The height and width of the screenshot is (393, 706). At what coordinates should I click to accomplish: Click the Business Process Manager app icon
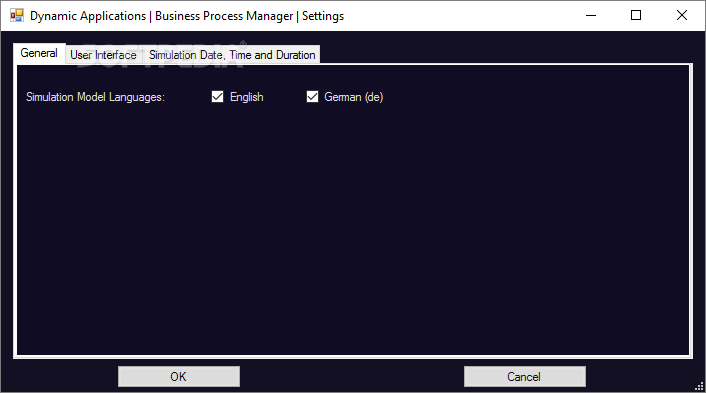[x=17, y=15]
